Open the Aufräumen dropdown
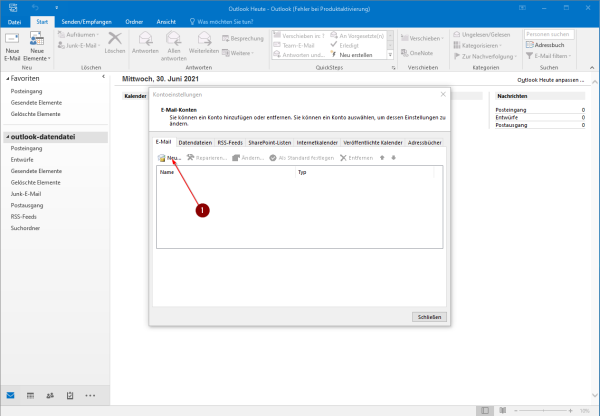Screen dimensions: 600x416 [78, 34]
